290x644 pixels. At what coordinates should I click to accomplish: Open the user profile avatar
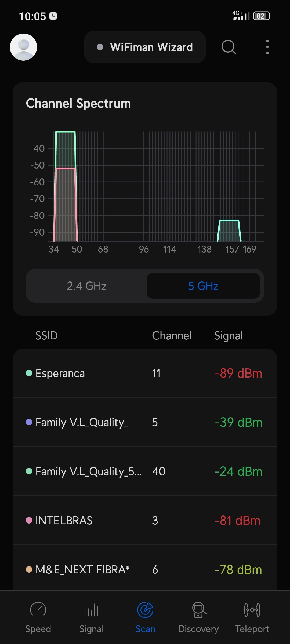coord(23,47)
